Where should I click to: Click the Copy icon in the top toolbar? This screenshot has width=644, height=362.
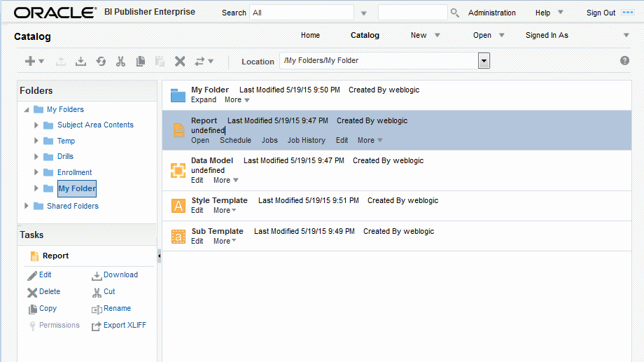[x=140, y=62]
